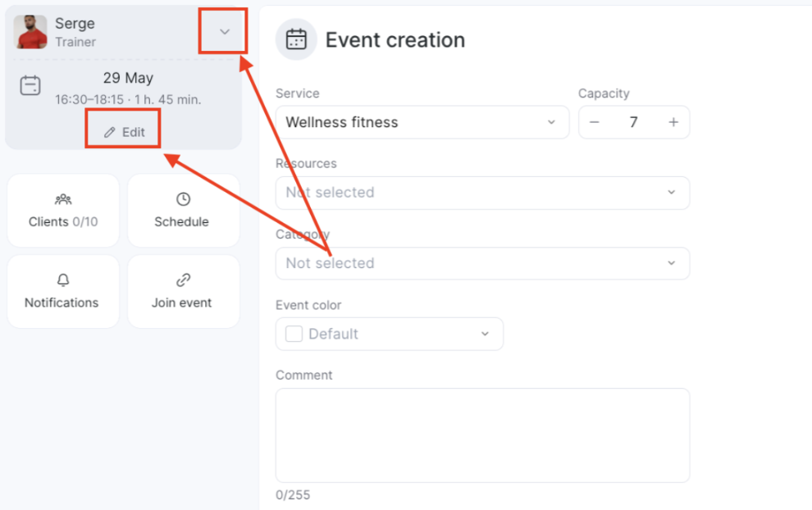
Task: Click the pencil icon next to Edit
Action: tap(109, 133)
